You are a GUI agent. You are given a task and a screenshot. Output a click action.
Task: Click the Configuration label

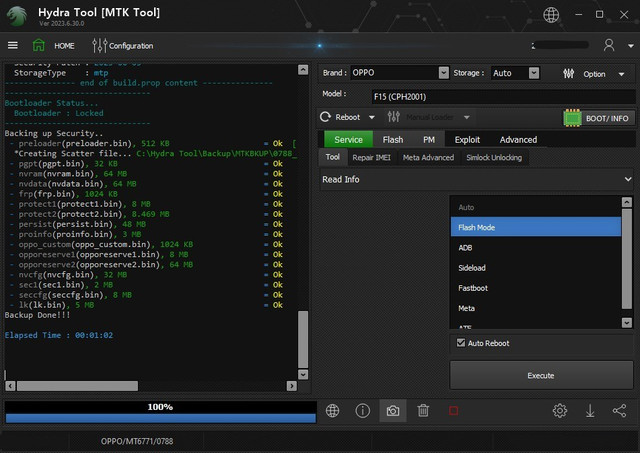tap(131, 46)
